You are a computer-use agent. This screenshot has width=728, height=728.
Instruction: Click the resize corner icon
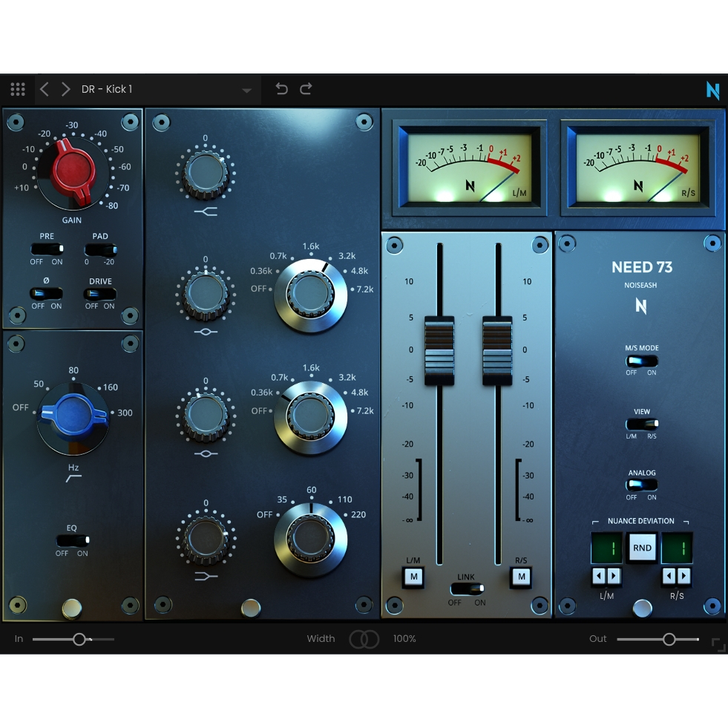(x=718, y=645)
